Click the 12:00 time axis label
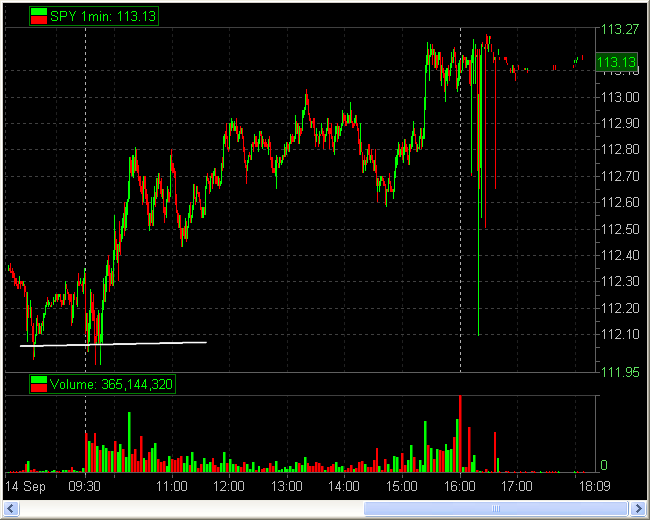Screen dimensions: 650x520 [229, 486]
